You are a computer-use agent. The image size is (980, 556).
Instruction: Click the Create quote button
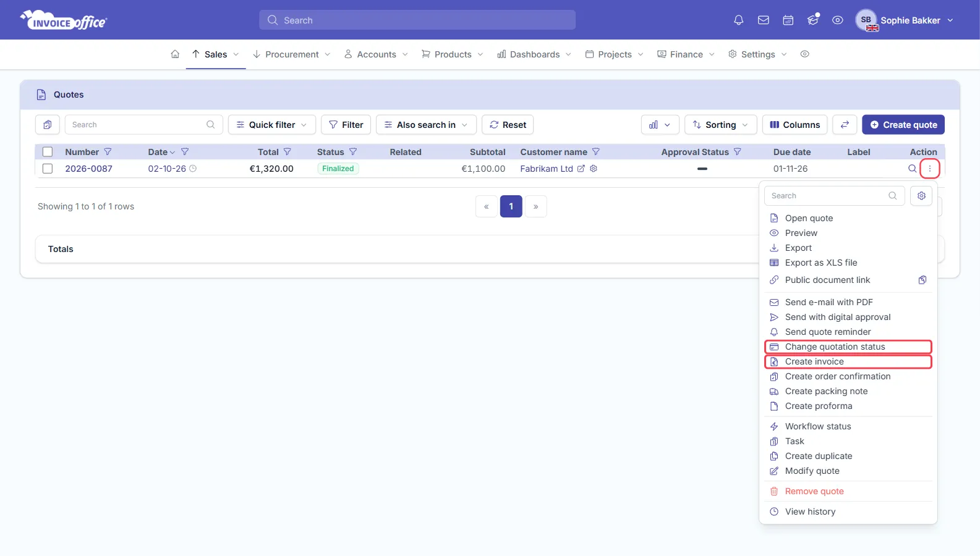tap(903, 125)
